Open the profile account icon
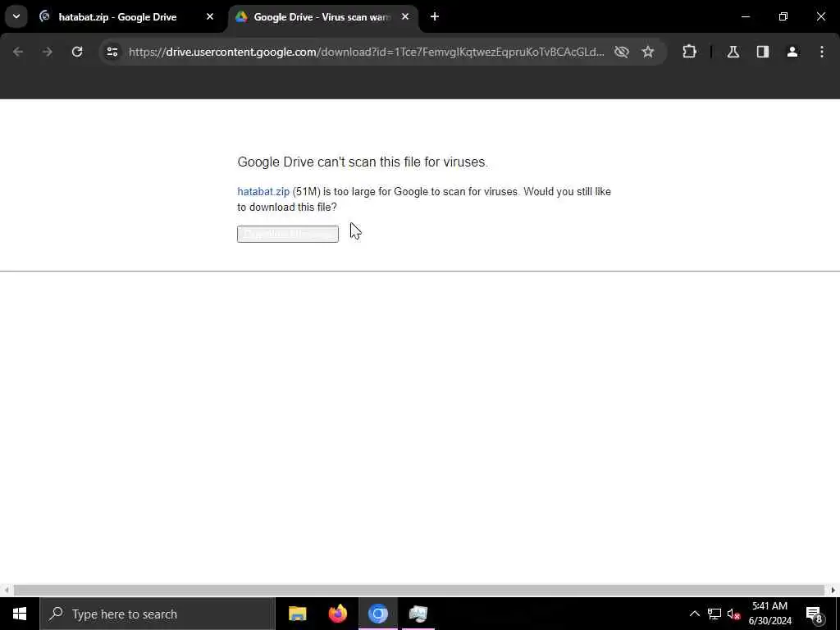Screen dimensions: 840x630 coord(792,52)
